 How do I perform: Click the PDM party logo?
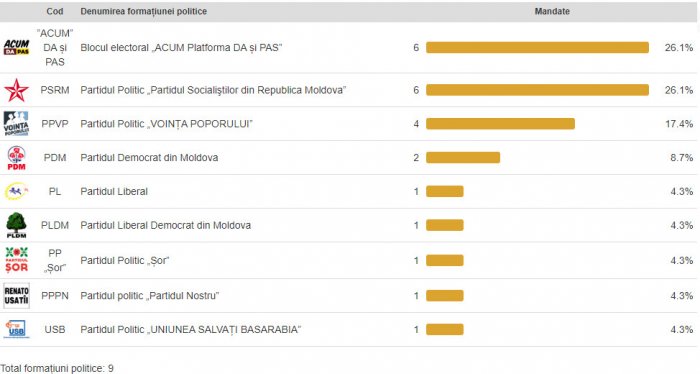[x=17, y=158]
